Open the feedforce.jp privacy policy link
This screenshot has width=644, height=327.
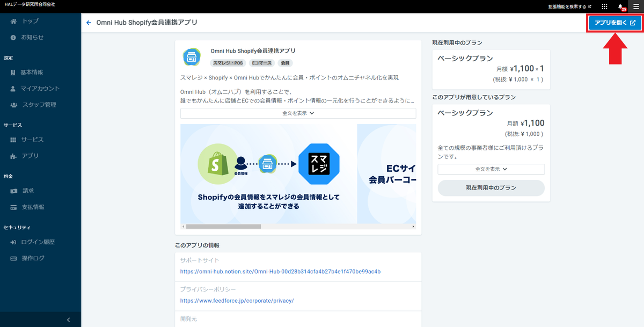point(237,301)
